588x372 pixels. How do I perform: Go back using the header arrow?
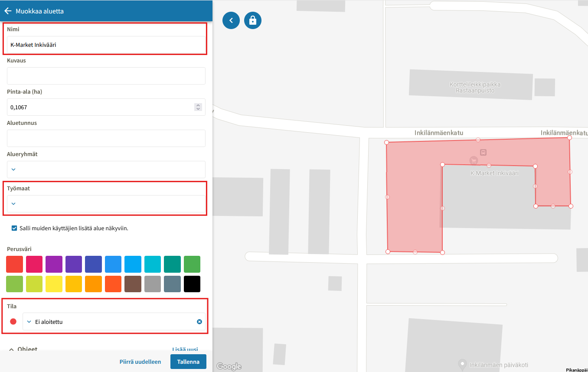click(7, 11)
